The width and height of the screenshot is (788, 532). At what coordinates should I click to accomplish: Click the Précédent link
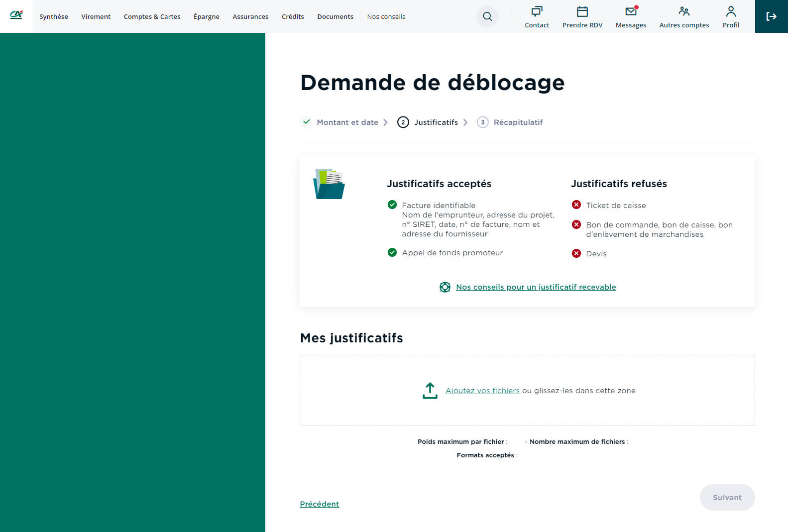pos(319,504)
